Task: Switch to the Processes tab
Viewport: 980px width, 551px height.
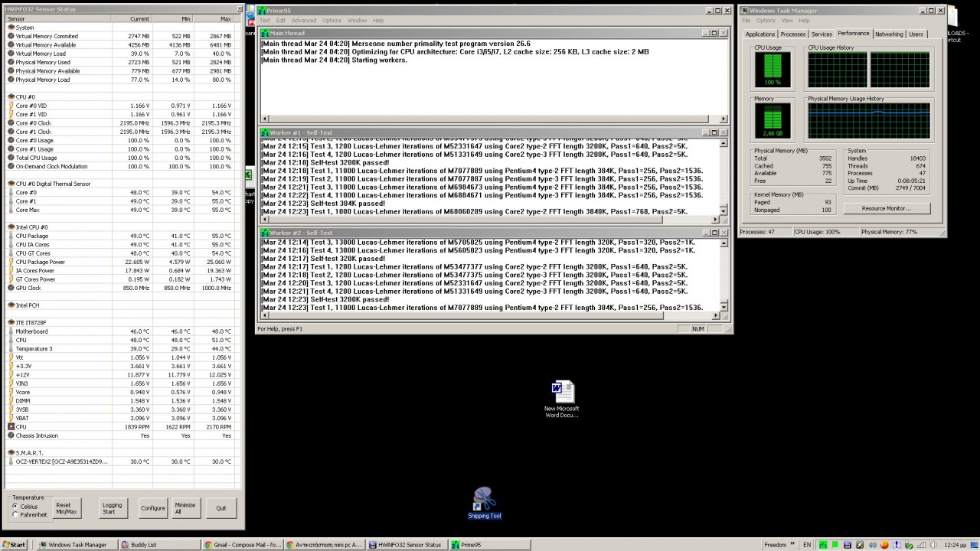Action: [792, 34]
